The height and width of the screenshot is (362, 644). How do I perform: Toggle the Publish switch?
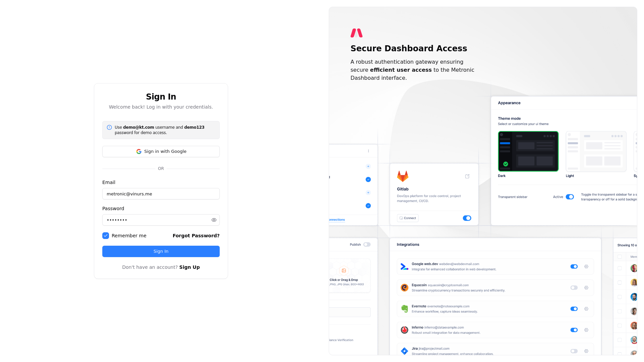point(367,245)
